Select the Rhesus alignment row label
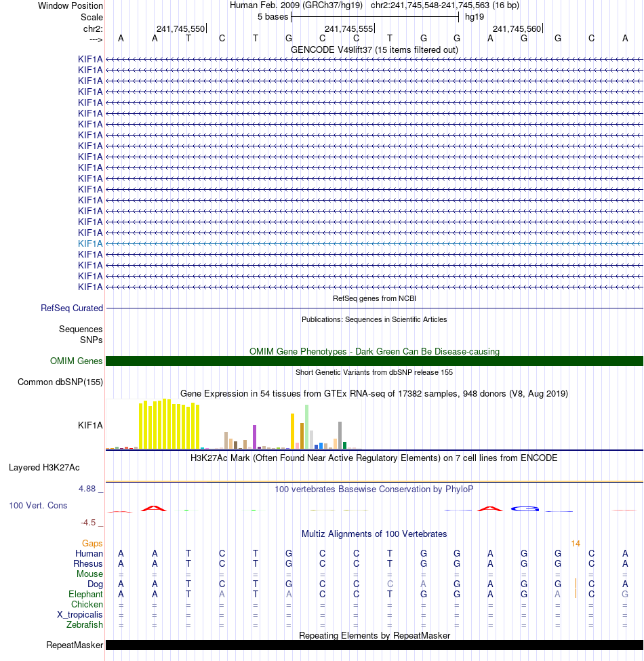This screenshot has height=661, width=644. click(88, 563)
